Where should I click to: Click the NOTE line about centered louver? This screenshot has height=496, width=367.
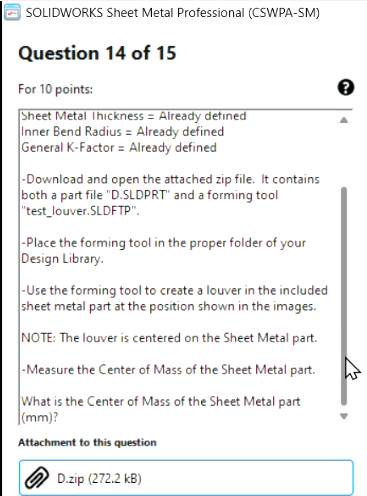169,338
